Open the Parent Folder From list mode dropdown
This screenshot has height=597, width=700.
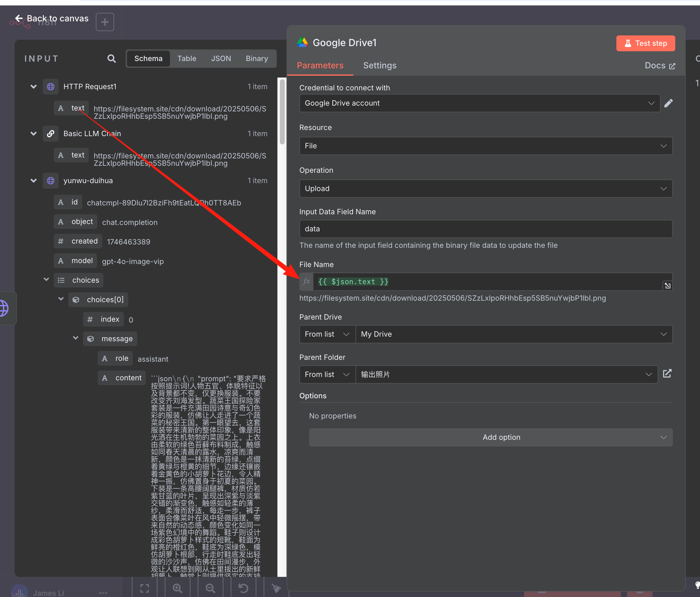click(x=327, y=374)
